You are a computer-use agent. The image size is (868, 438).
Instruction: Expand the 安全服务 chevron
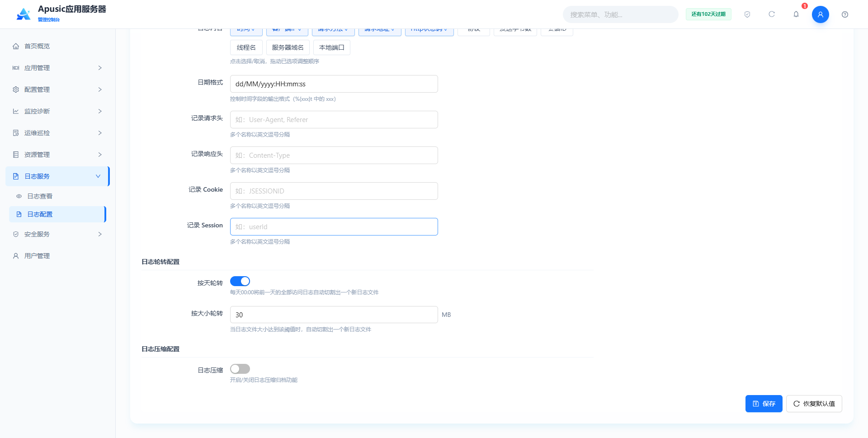tap(100, 234)
